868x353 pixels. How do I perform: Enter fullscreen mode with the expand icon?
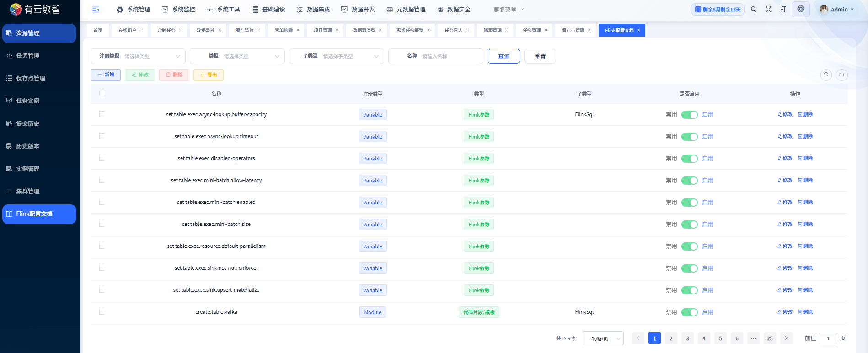click(768, 10)
